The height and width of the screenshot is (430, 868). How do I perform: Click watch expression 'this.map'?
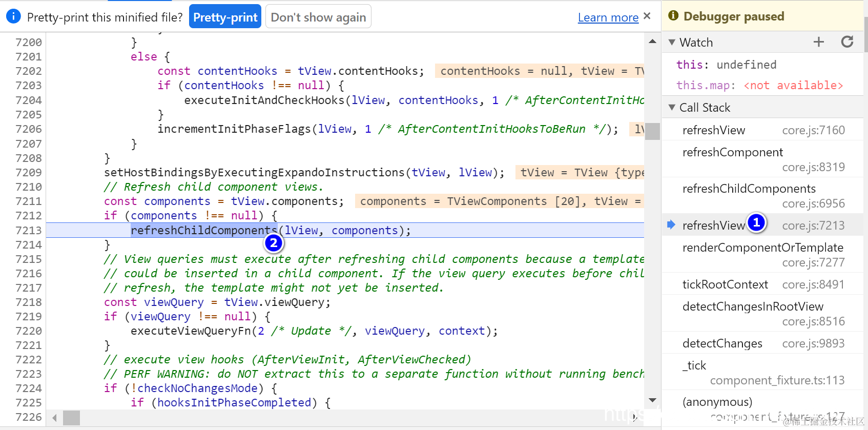pyautogui.click(x=759, y=85)
